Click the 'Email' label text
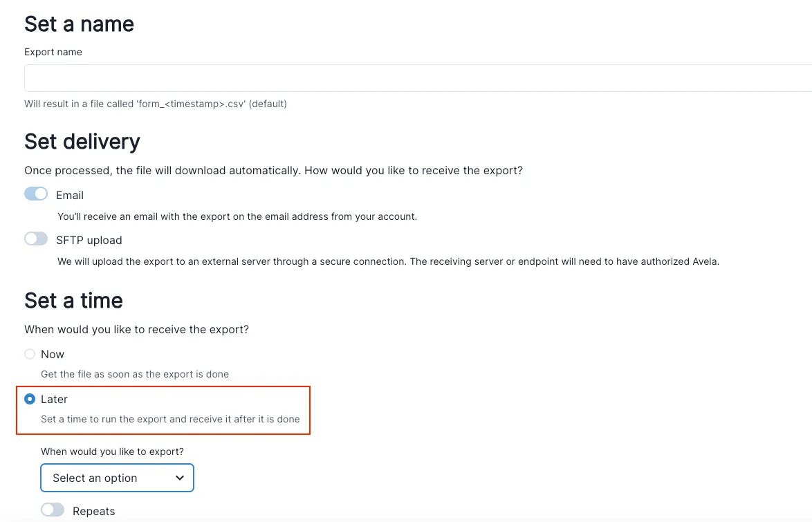This screenshot has width=812, height=522. [70, 196]
